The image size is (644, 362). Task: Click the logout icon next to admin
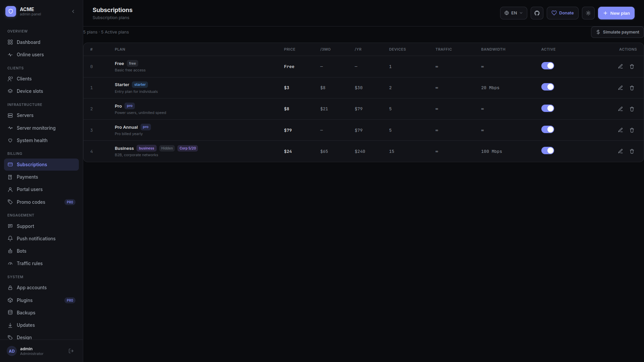click(71, 351)
